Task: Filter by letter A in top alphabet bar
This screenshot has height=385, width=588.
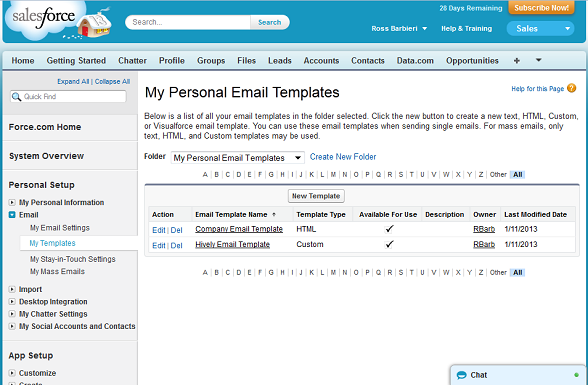Action: tap(205, 175)
